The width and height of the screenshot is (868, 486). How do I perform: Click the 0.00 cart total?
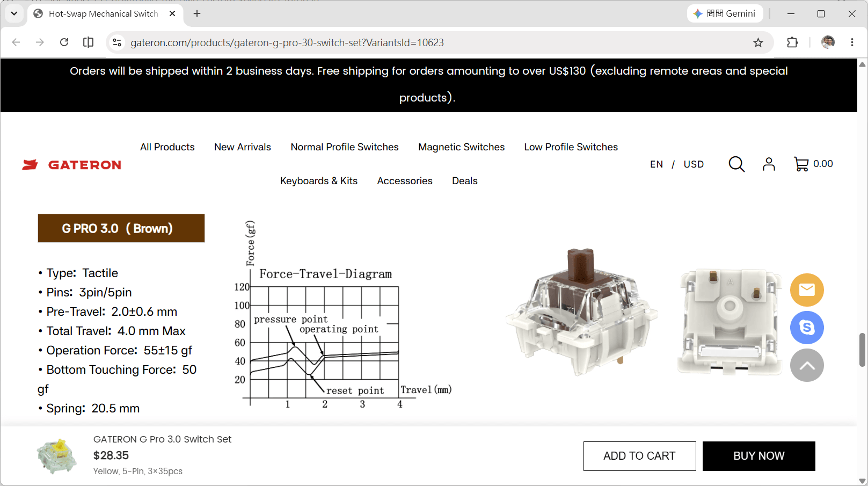823,164
